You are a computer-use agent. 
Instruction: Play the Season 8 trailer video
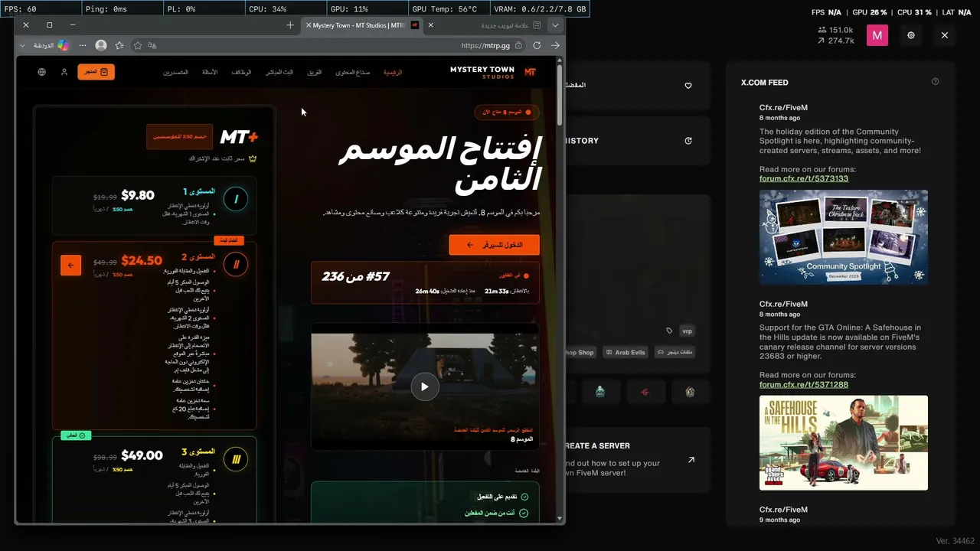tap(425, 386)
